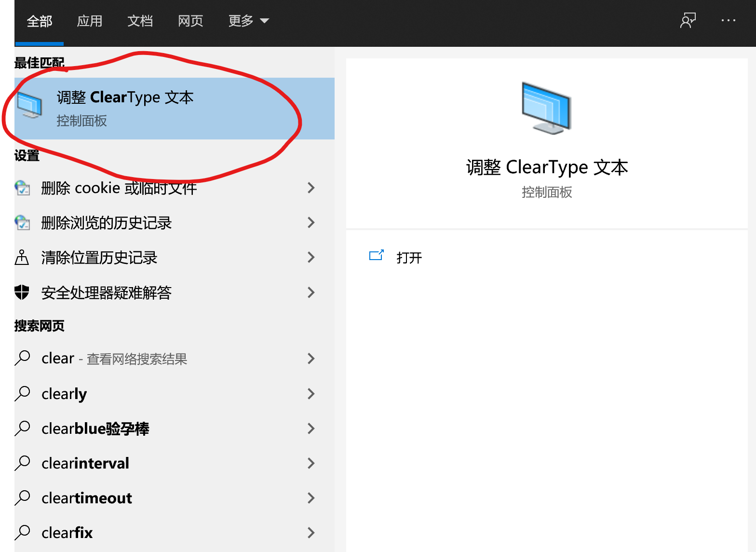Screen dimensions: 756x552
Task: Expand the chevron for clearblue验孕棒
Action: point(311,428)
